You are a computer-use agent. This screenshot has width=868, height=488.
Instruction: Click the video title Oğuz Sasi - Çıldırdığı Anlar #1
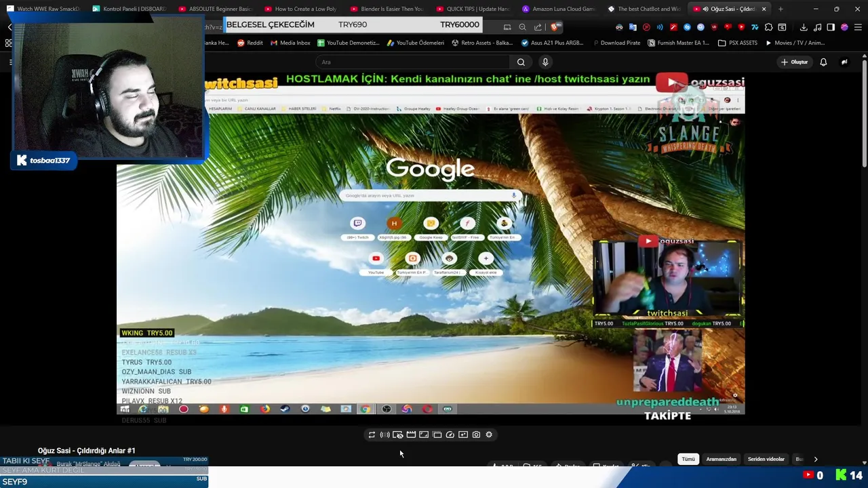(87, 451)
